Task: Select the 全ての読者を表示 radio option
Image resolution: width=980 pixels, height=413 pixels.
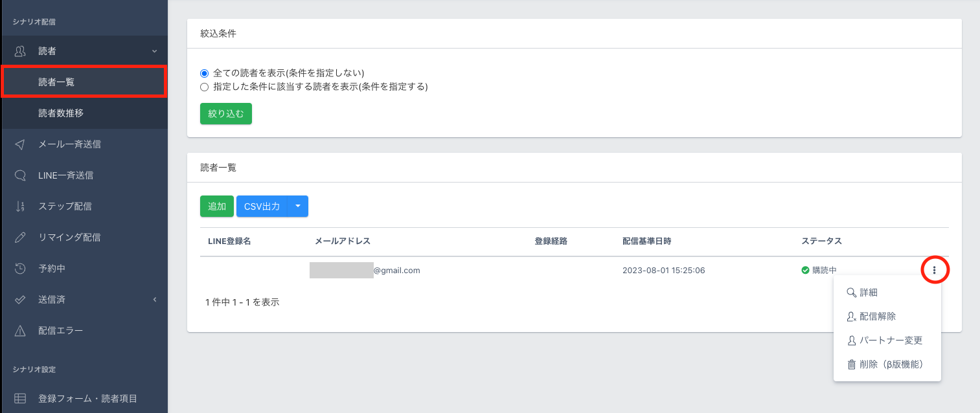Action: click(205, 73)
